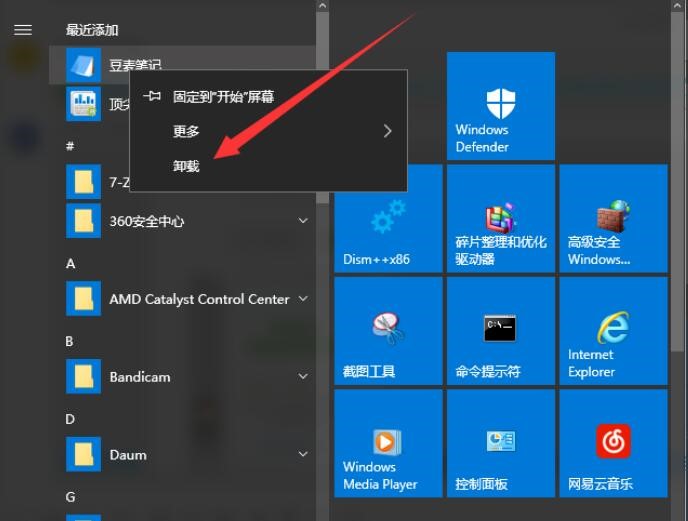The height and width of the screenshot is (521, 688).
Task: Launch the 网易云音乐 tile
Action: click(x=613, y=443)
